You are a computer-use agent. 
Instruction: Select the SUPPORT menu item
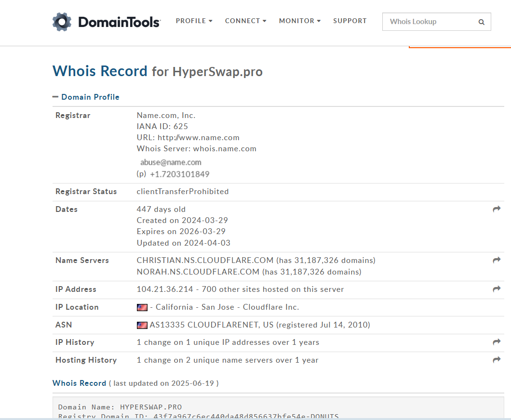350,21
